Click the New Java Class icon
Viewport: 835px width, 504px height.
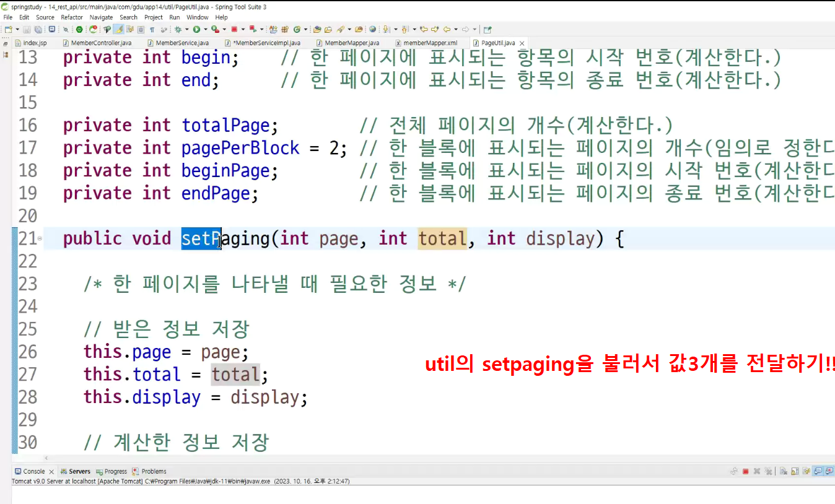point(297,29)
